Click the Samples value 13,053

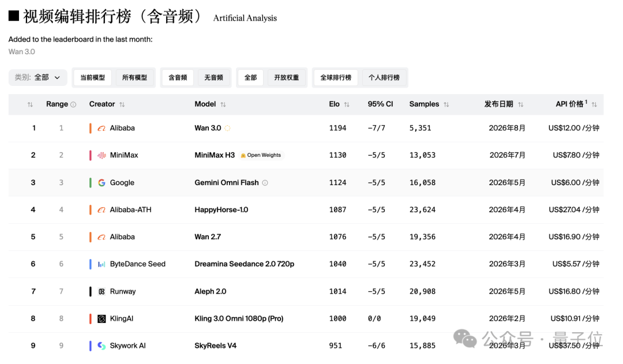pos(422,155)
